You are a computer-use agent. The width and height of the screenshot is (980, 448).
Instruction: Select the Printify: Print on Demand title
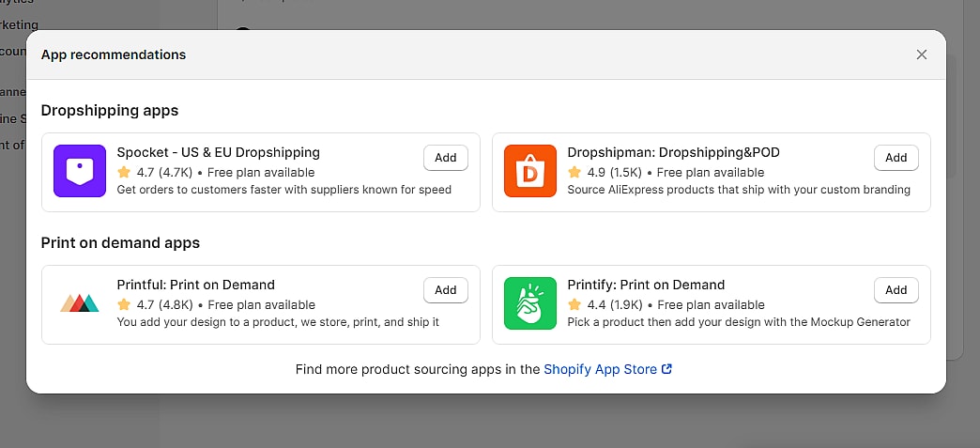(646, 285)
